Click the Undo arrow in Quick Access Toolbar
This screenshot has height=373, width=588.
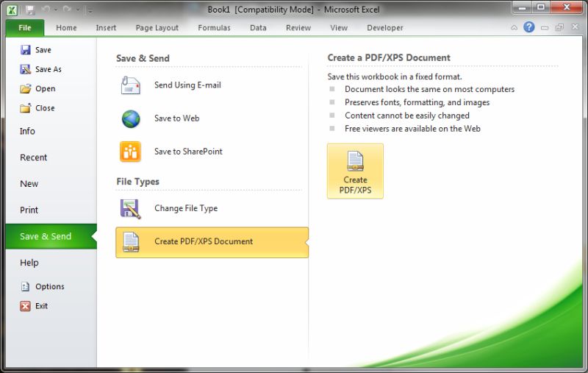(x=46, y=9)
